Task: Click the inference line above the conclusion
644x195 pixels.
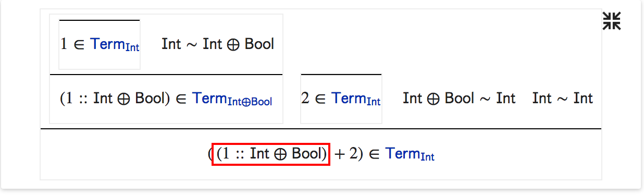Action: coord(321,128)
